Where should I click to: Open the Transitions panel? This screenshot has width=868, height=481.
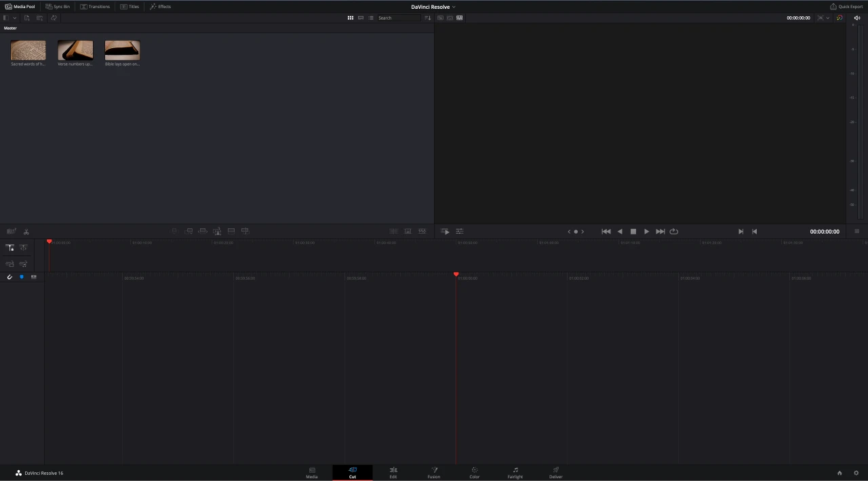click(95, 6)
